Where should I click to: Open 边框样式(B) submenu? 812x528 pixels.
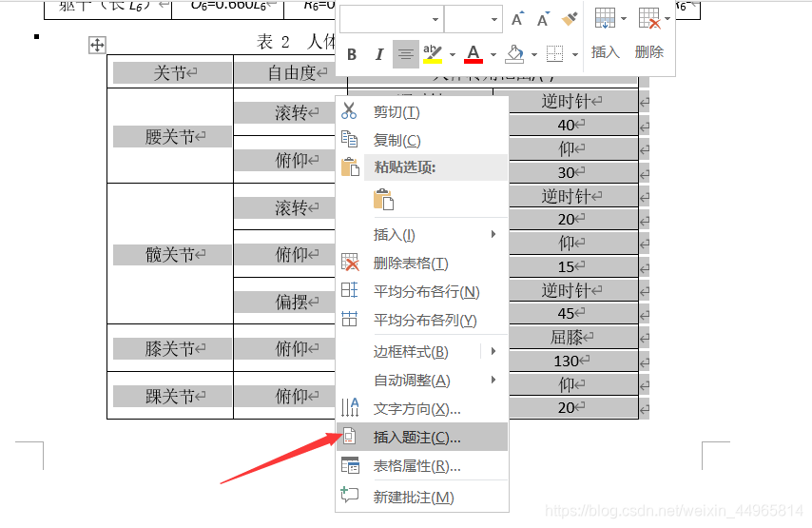coord(422,352)
